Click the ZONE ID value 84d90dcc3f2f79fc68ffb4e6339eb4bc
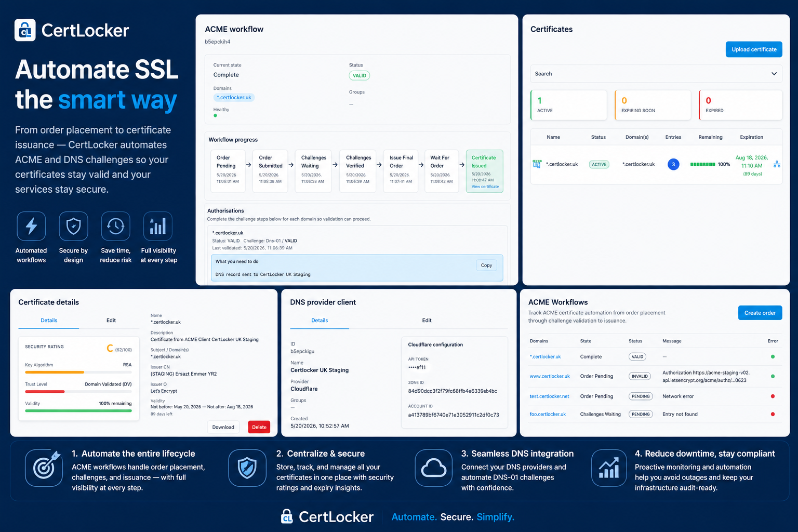Viewport: 798px width, 532px height. point(453,391)
